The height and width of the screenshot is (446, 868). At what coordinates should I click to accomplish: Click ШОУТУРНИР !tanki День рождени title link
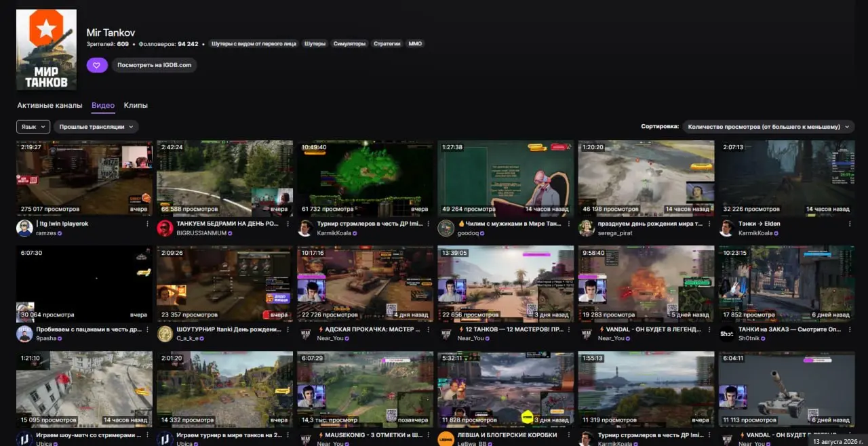point(229,329)
